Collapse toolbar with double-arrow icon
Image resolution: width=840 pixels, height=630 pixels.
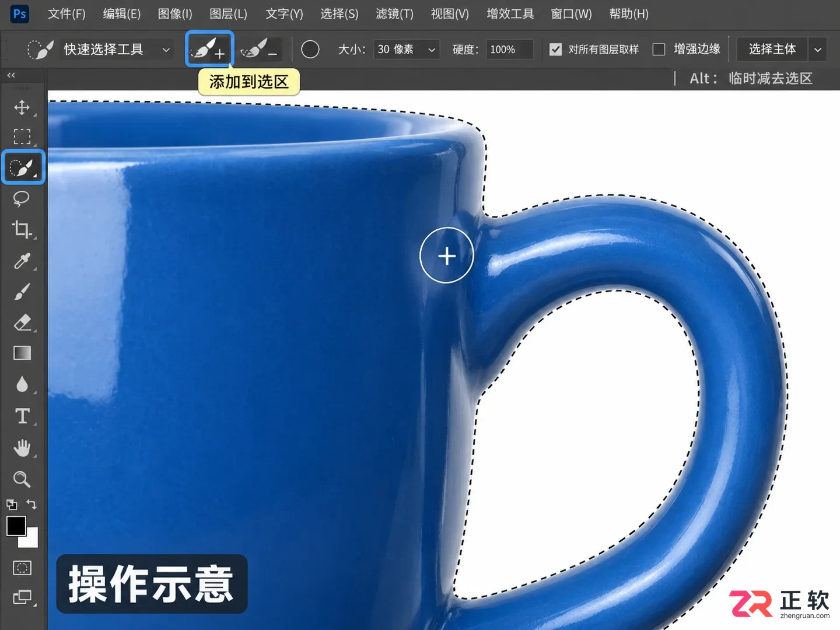click(x=11, y=75)
